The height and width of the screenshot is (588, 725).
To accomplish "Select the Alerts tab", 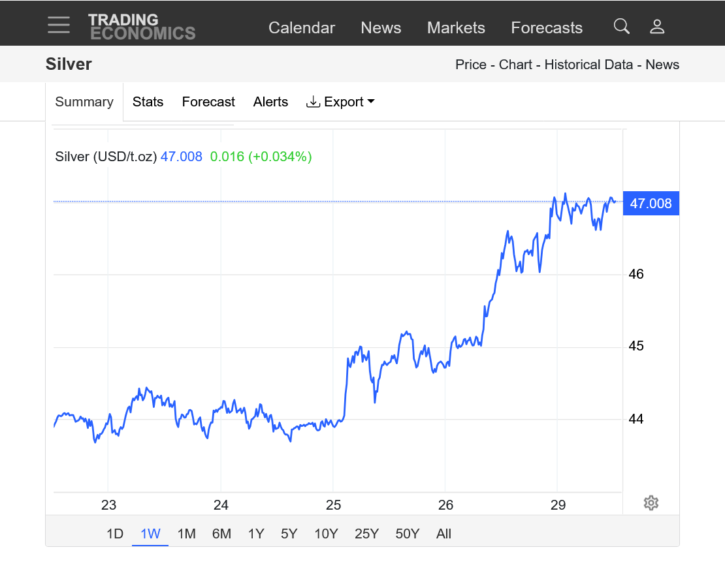I will (270, 102).
